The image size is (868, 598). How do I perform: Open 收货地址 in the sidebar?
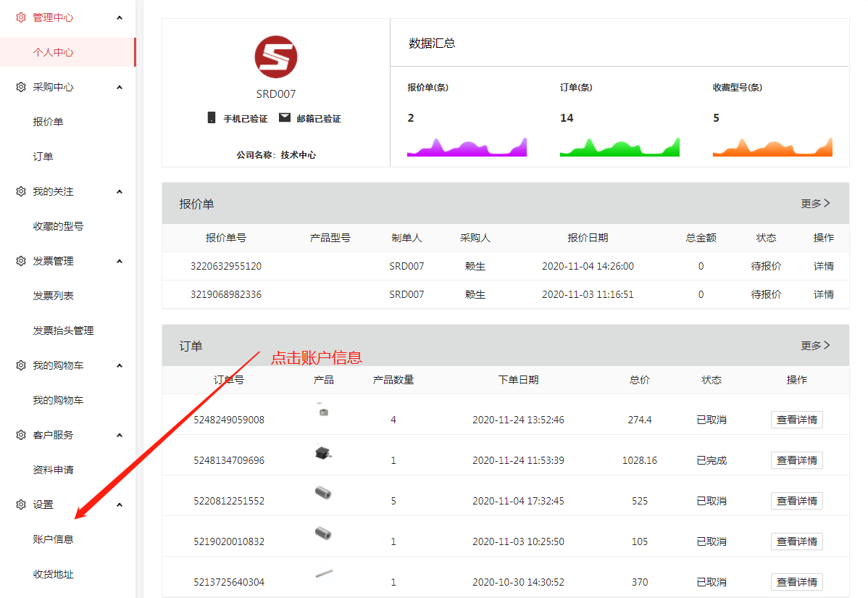53,574
